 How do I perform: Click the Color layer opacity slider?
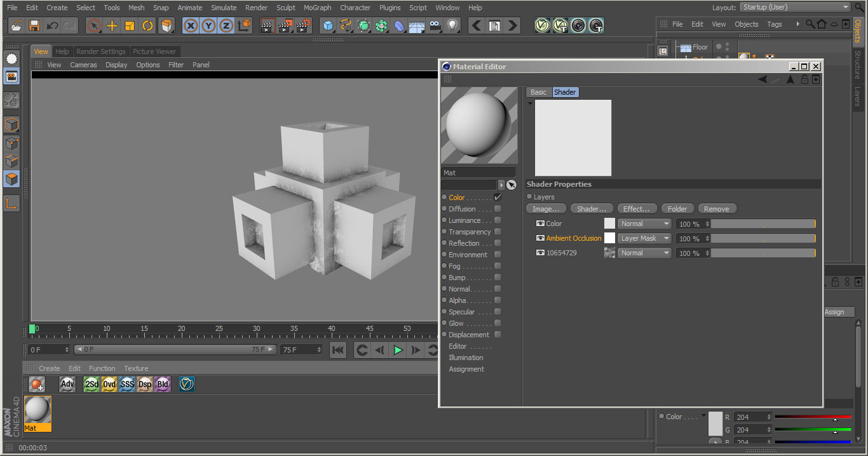763,224
